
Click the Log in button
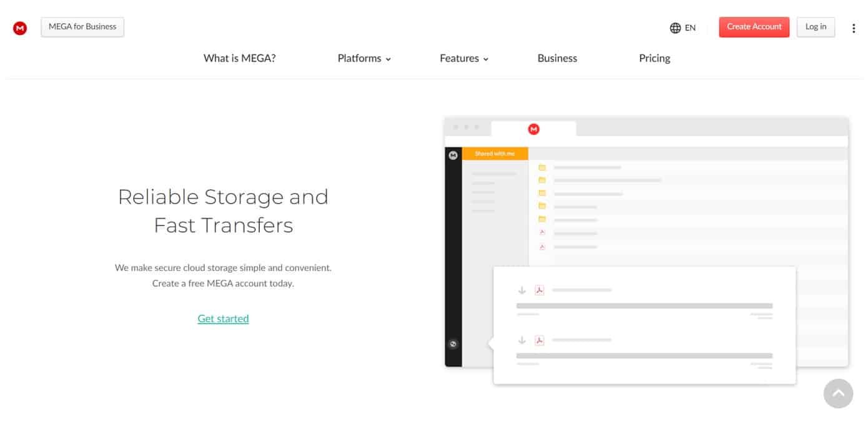click(x=816, y=27)
